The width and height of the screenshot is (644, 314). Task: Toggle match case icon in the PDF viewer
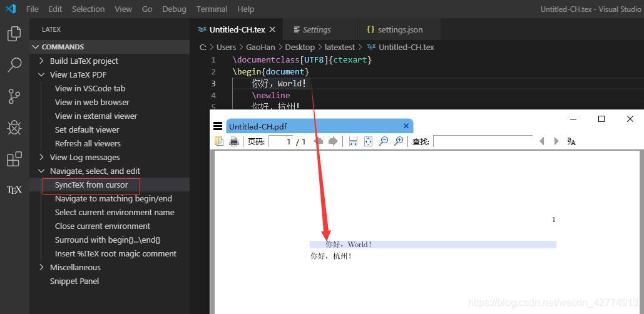pos(571,141)
